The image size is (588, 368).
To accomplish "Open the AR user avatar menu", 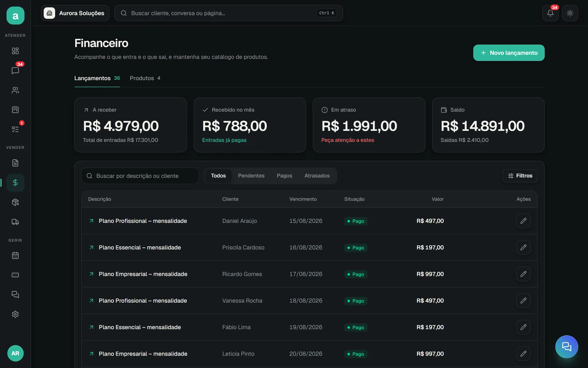I will click(x=15, y=353).
